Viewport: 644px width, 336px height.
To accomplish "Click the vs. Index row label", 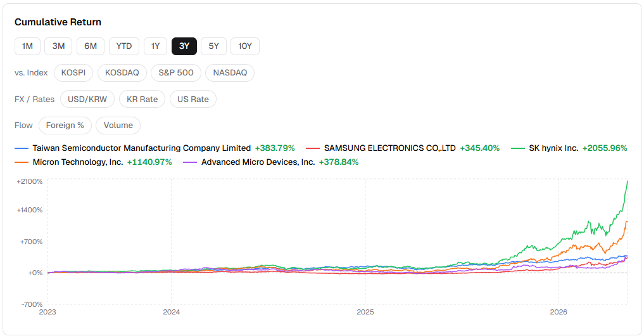I will [x=31, y=73].
